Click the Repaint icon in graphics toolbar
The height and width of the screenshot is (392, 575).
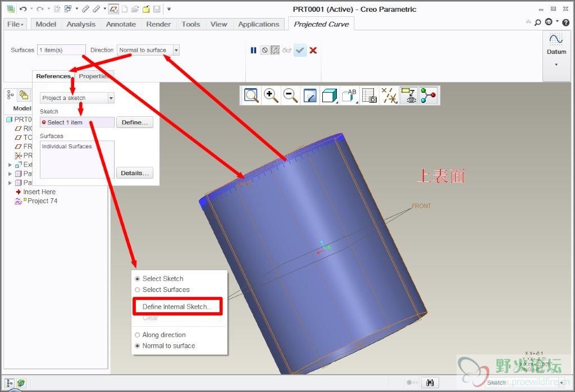pos(310,95)
